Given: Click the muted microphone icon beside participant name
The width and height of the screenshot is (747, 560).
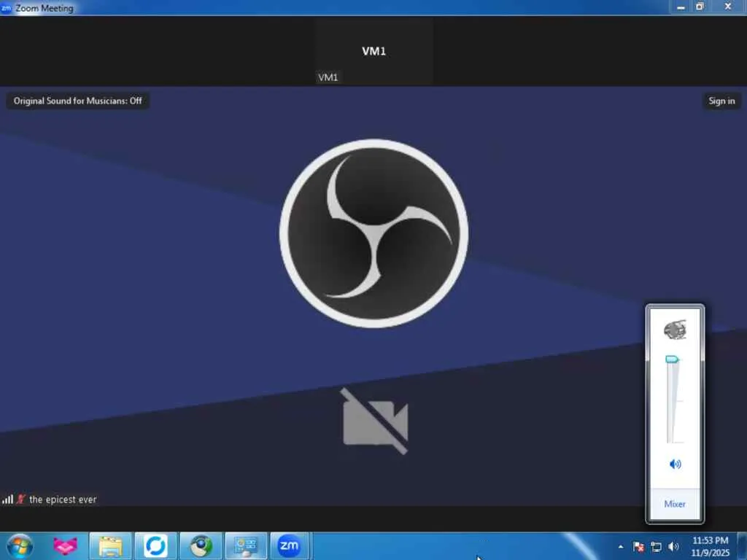Looking at the screenshot, I should coord(20,499).
